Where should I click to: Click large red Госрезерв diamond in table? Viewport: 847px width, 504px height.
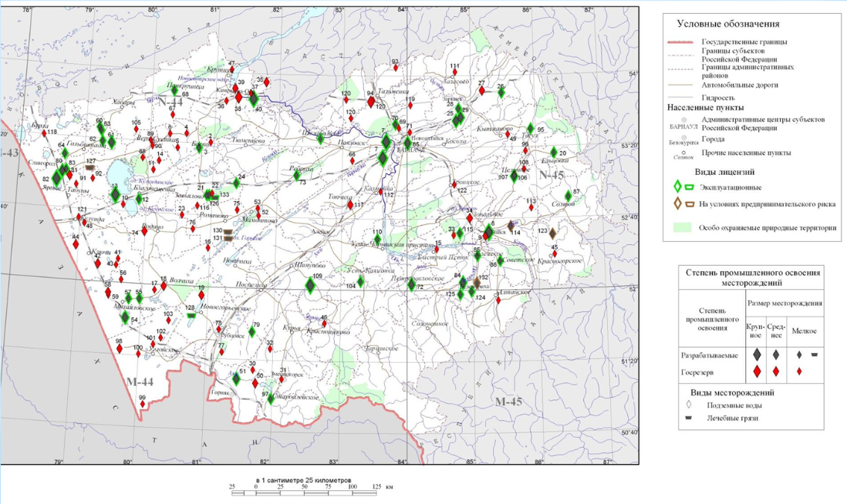(x=758, y=371)
